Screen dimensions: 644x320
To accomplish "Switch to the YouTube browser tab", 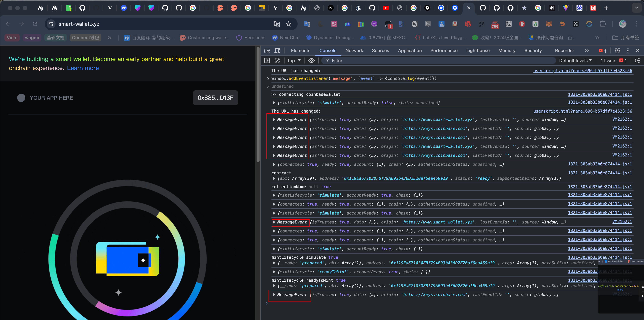I will coord(386,8).
